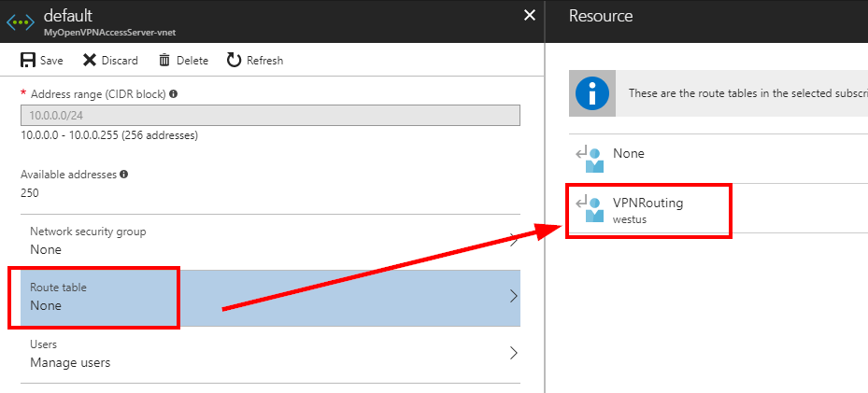
Task: Click the blue information icon in Resource panel
Action: pos(591,93)
